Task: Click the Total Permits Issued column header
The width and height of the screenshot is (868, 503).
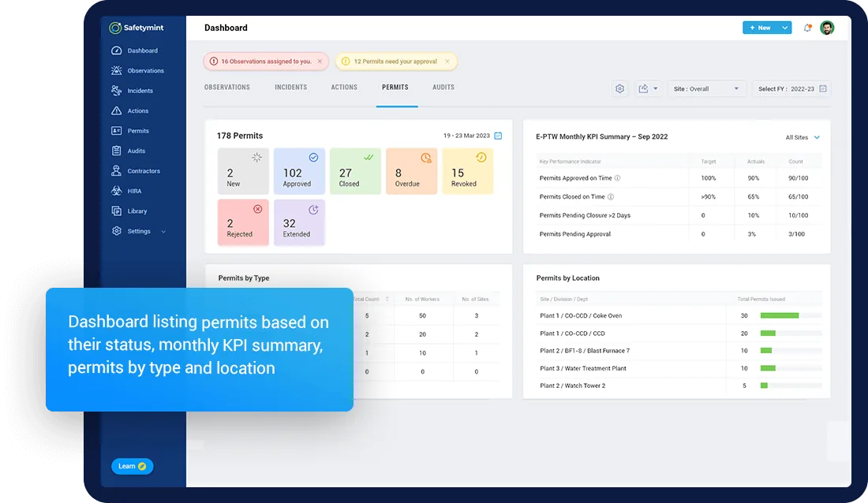Action: 761,299
